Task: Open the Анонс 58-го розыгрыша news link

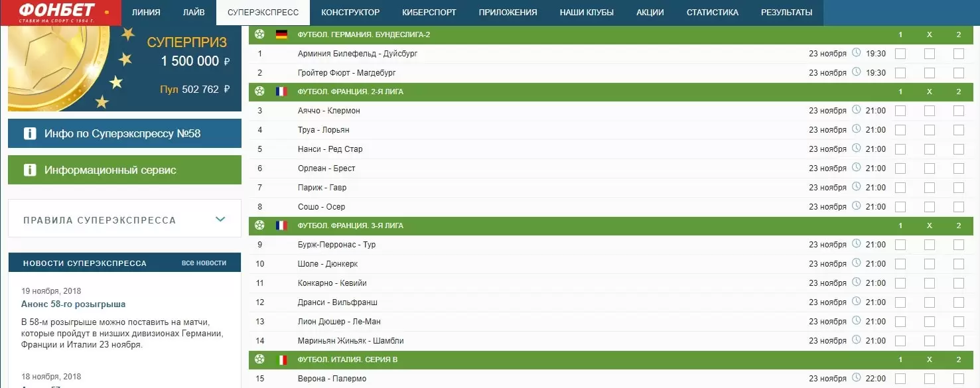Action: [73, 304]
